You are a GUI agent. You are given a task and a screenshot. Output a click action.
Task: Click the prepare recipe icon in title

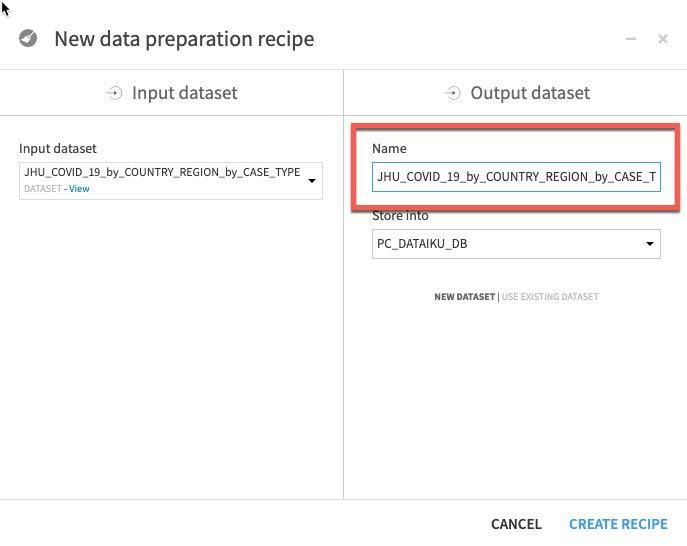coord(29,39)
